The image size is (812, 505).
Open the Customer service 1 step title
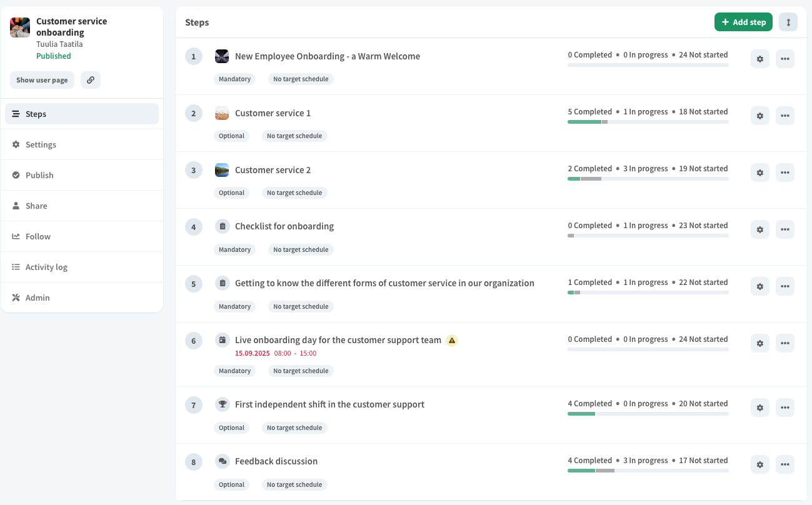point(273,113)
